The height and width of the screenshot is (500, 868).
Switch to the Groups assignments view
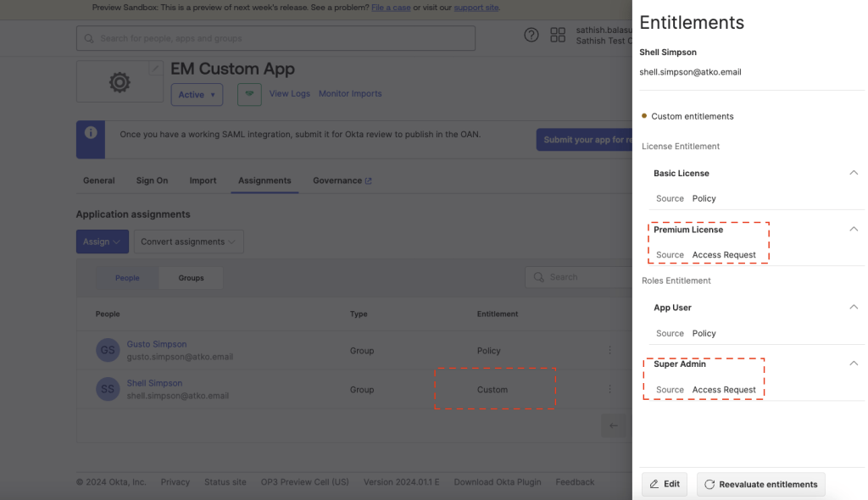190,277
